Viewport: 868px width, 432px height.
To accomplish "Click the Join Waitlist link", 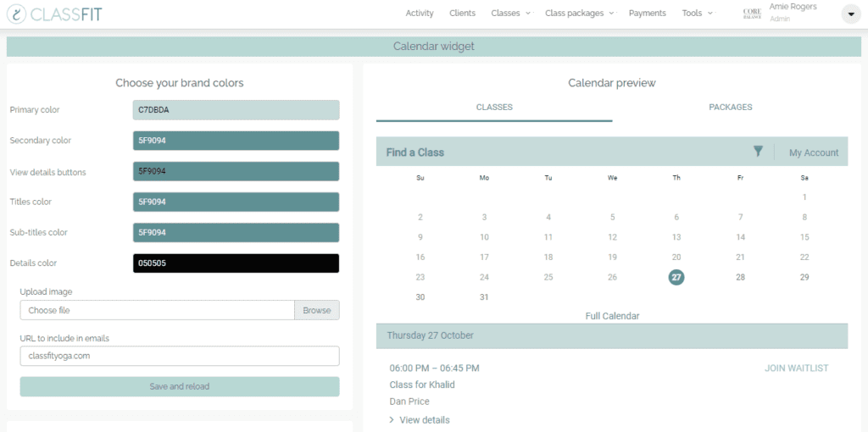I will click(x=796, y=368).
